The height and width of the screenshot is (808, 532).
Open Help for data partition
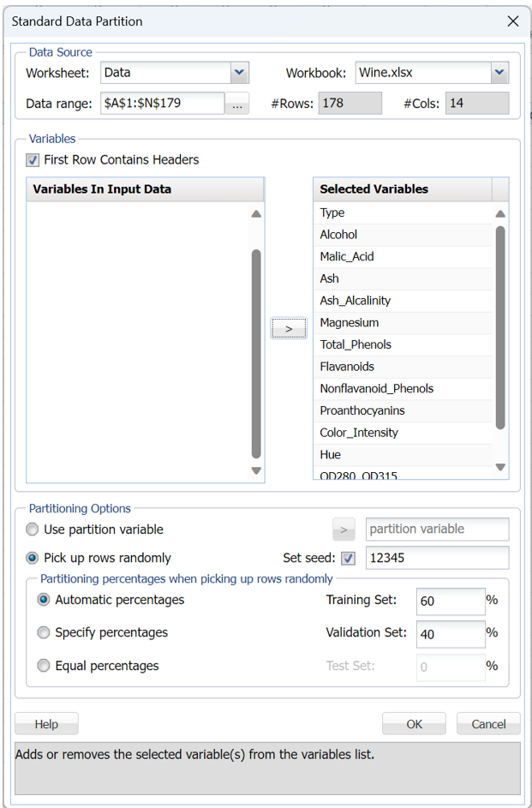tap(46, 724)
